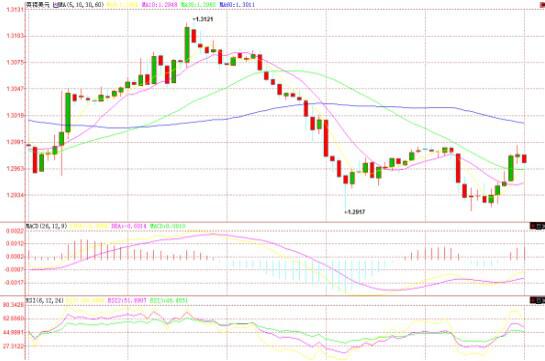Image resolution: width=545 pixels, height=361 pixels.
Task: Click the DEA value label in MACD panel
Action: pos(128,226)
